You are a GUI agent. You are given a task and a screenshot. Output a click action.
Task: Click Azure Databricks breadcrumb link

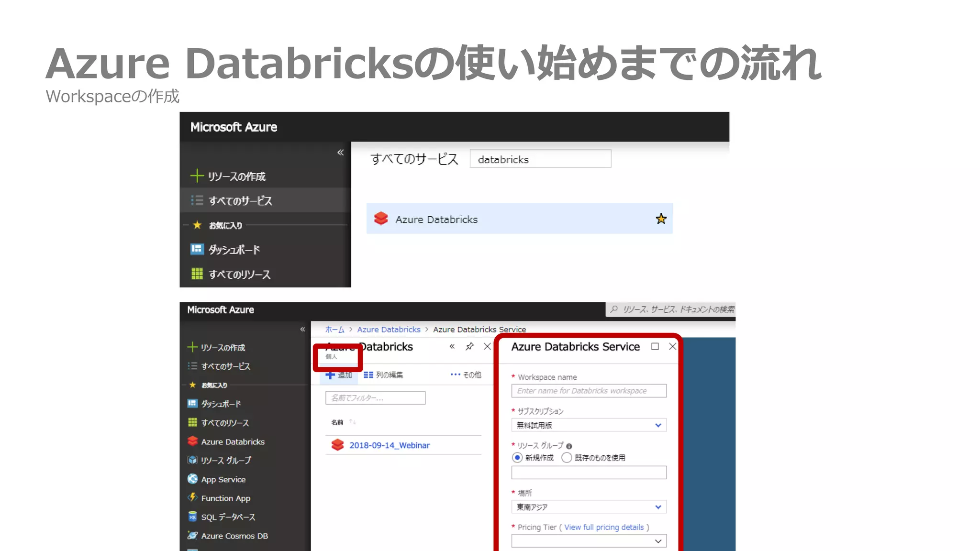pyautogui.click(x=389, y=330)
